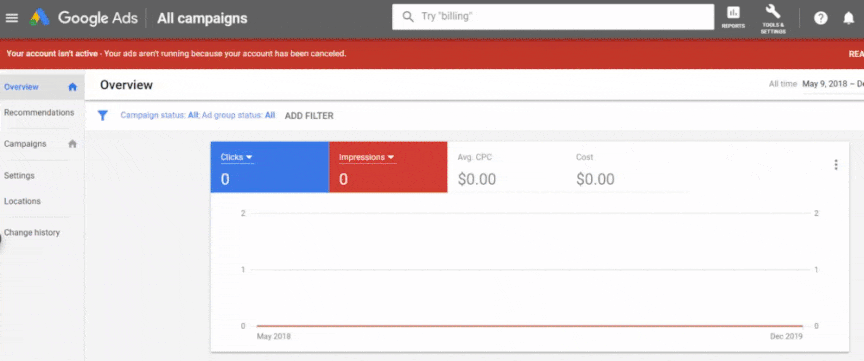Open the Clicks metric dropdown
The height and width of the screenshot is (361, 864).
click(236, 158)
